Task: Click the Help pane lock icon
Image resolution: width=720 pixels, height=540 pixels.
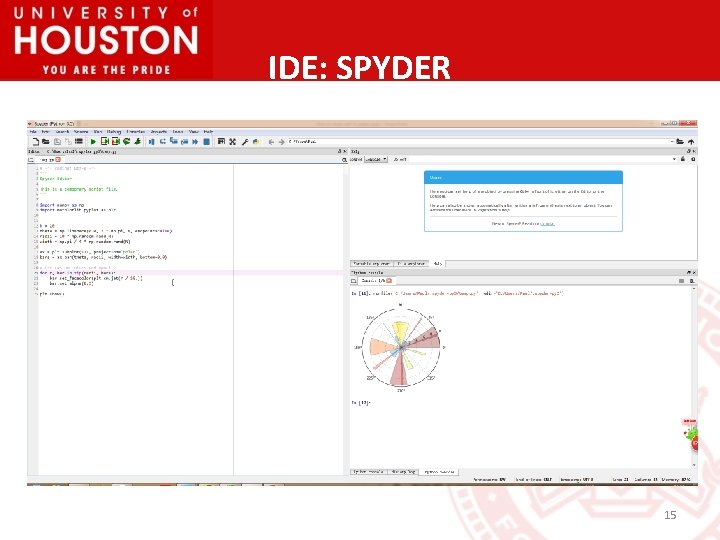Action: pos(683,159)
